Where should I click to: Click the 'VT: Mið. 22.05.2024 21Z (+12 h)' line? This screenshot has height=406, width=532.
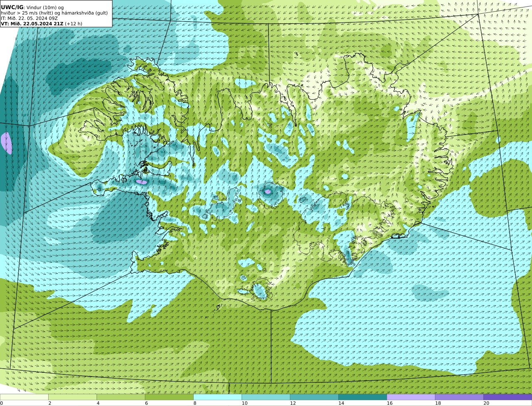[42, 24]
